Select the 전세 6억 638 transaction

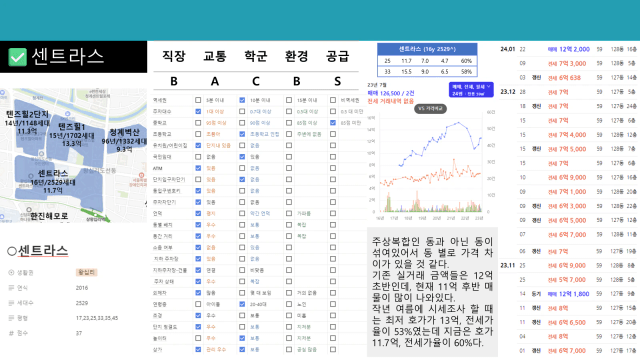(564, 78)
